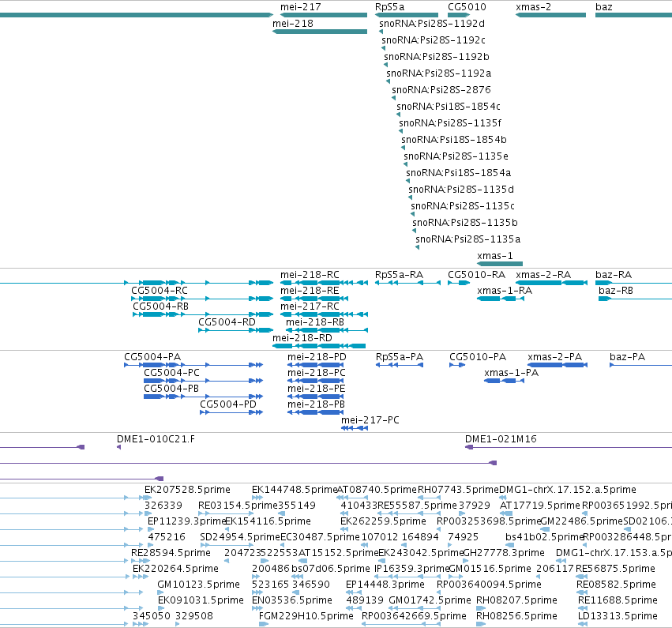672x628 pixels.
Task: Click the mei-218-PB protein label
Action: pyautogui.click(x=317, y=404)
